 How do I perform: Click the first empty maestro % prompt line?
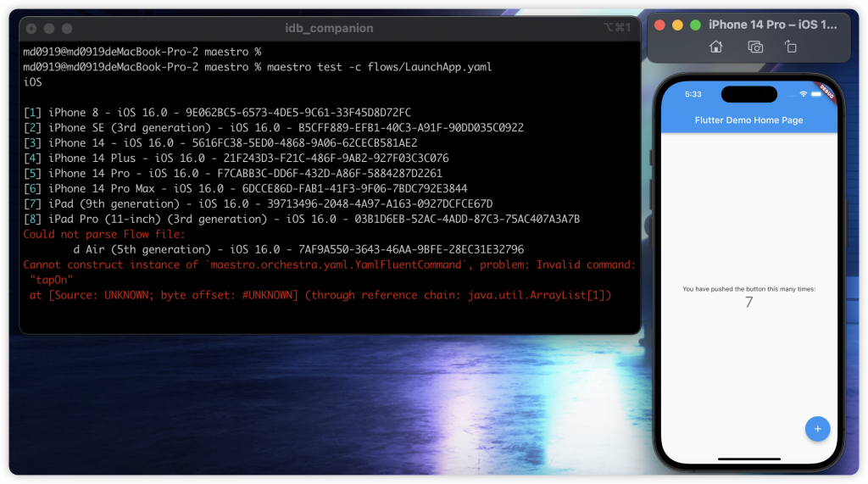(x=142, y=52)
